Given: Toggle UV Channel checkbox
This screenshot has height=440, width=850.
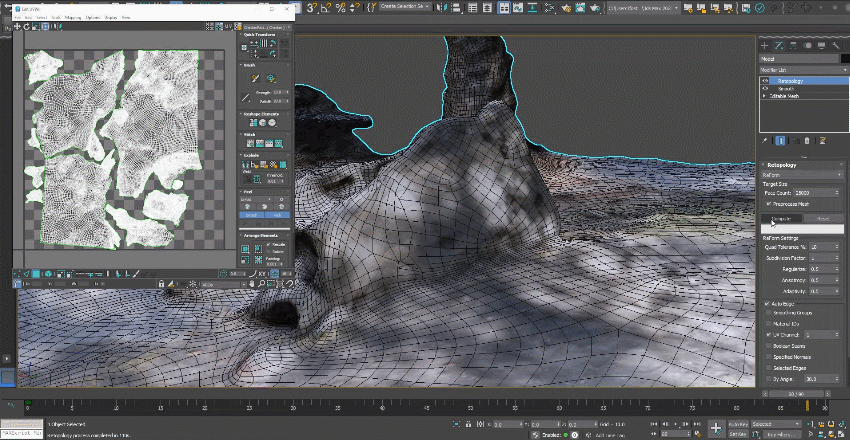Looking at the screenshot, I should (x=769, y=335).
